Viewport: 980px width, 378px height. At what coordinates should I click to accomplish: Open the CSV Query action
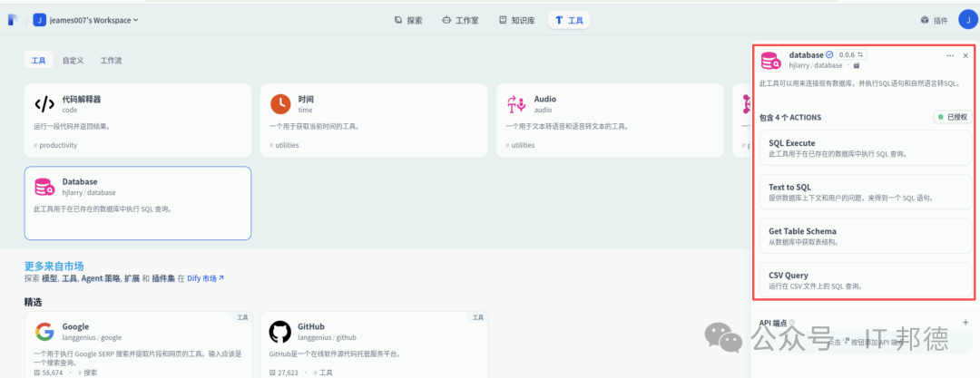(x=866, y=280)
